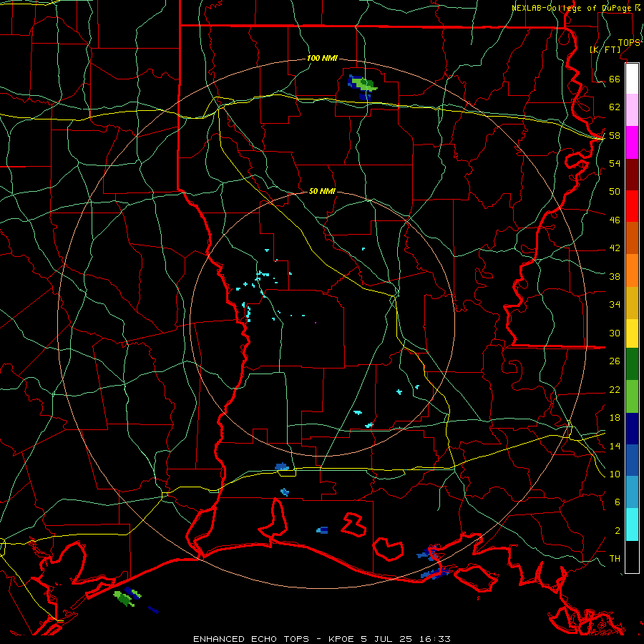
Task: Click the "50 NMI" range ring label
Action: coord(322,191)
